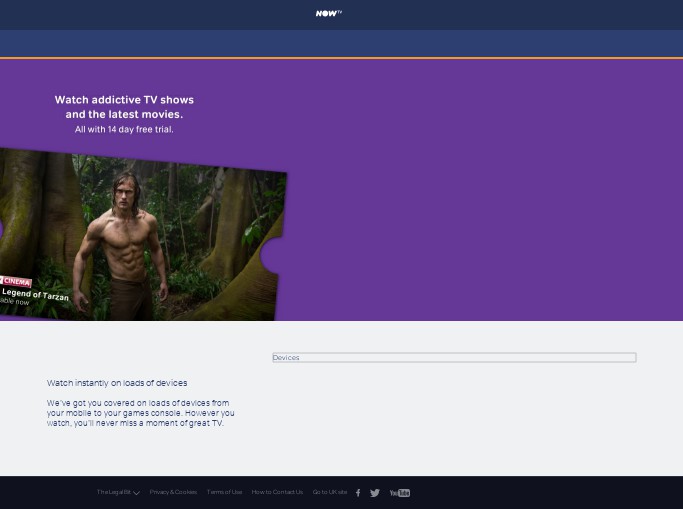This screenshot has height=509, width=683.
Task: Click the Devices image placeholder
Action: click(x=454, y=357)
